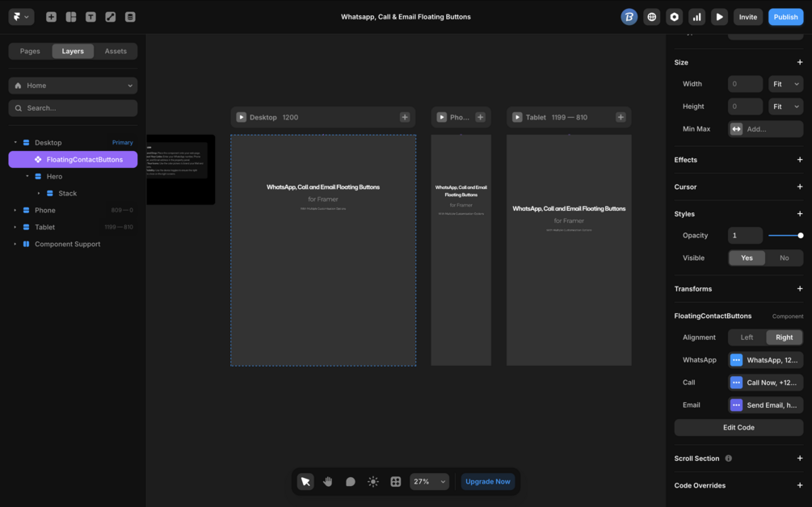
Task: Select the FloatingContactButtons layer
Action: click(x=73, y=159)
